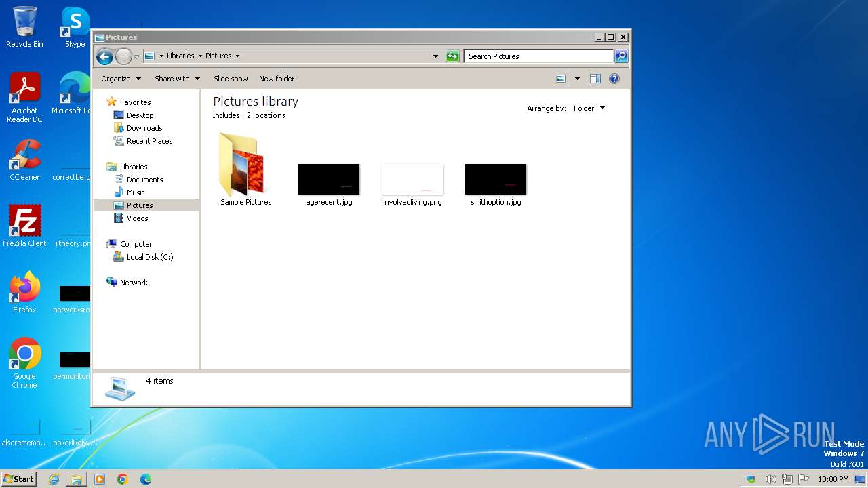This screenshot has width=868, height=488.
Task: Expand the Libraries breadcrumb arrow
Action: pyautogui.click(x=199, y=56)
